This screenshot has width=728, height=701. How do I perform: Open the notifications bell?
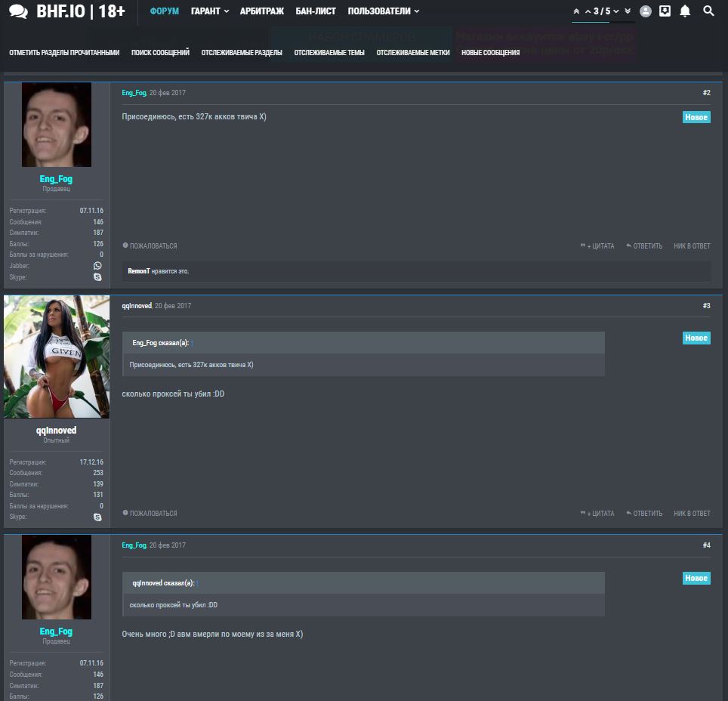point(685,11)
